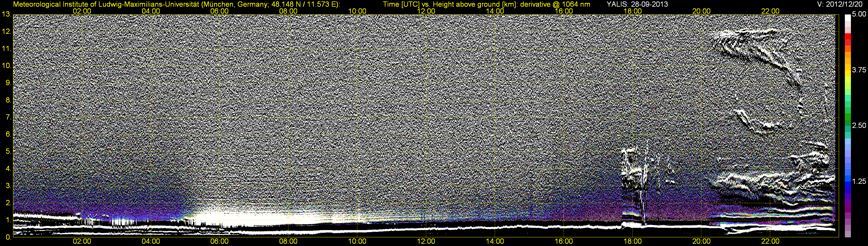Screen dimensions: 868x246
Task: Click the 12:00 label on top time axis
Action: coord(426,11)
